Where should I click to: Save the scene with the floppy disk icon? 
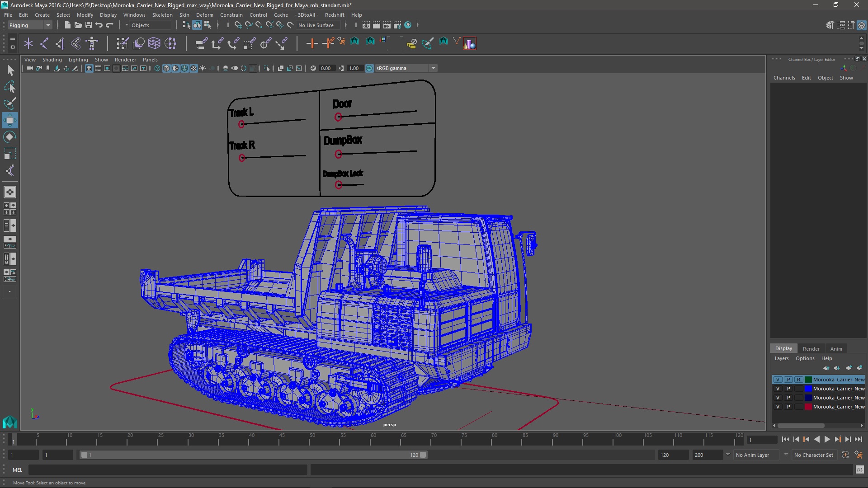click(x=89, y=25)
